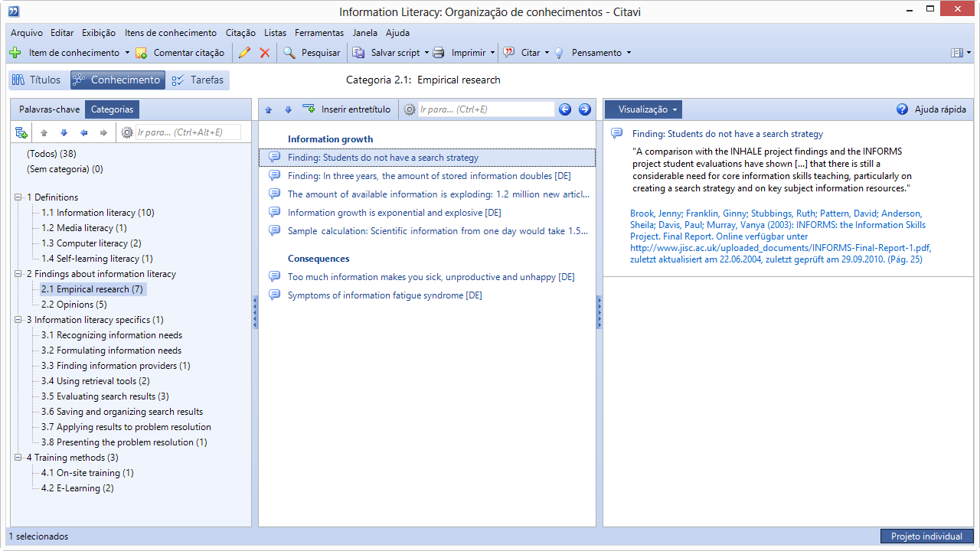Click the green plus Item de conhecimento icon
Image resolution: width=980 pixels, height=551 pixels.
coord(15,53)
